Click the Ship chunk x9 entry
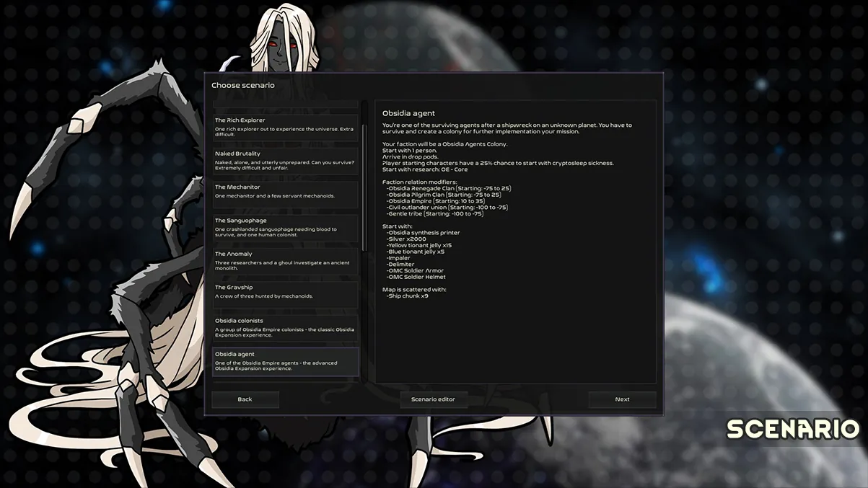The height and width of the screenshot is (488, 868). pyautogui.click(x=408, y=296)
